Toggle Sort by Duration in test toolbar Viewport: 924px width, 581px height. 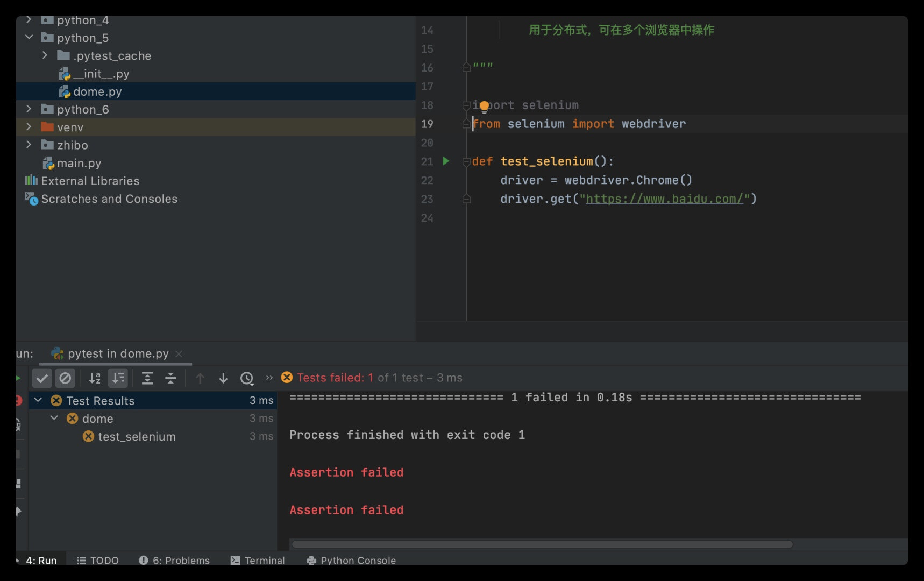[118, 378]
